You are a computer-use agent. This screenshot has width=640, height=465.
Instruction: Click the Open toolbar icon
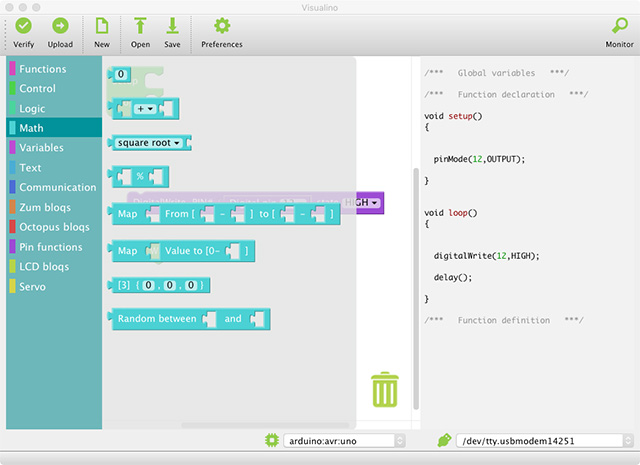click(x=140, y=26)
